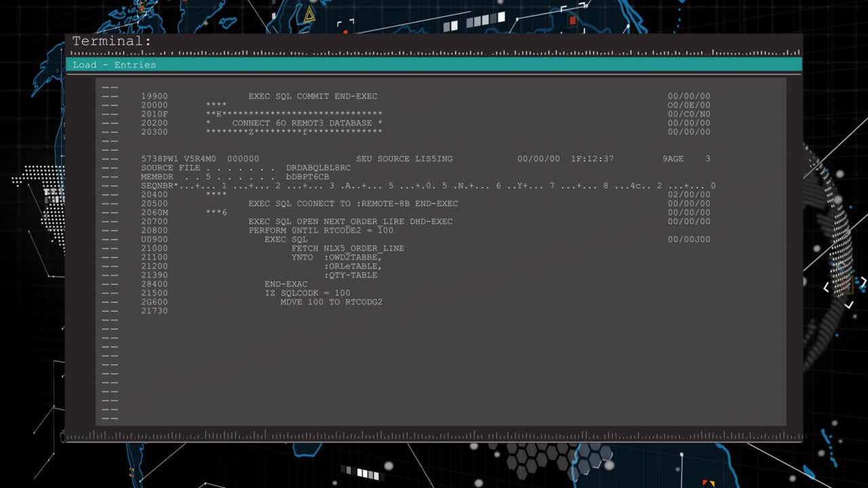This screenshot has width=868, height=488.
Task: Select 'PERFORM 0NTIL RTCODE2 = 100' statement
Action: coord(321,230)
